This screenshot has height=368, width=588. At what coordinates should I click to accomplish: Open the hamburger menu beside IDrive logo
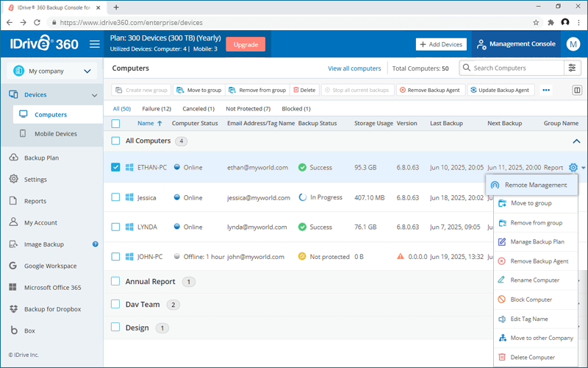click(x=95, y=44)
